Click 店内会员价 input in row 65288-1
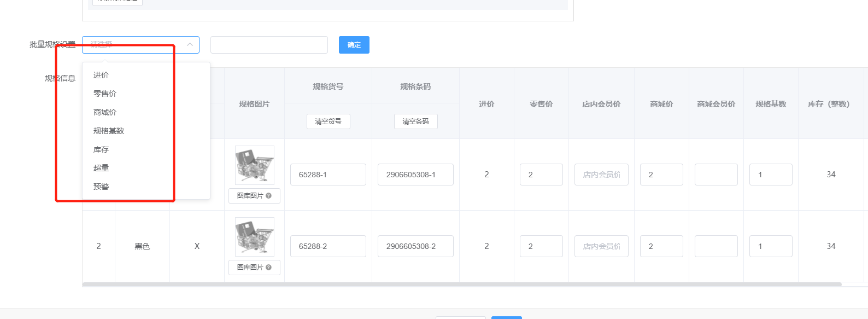Screen dimensions: 868x319 click(x=601, y=175)
